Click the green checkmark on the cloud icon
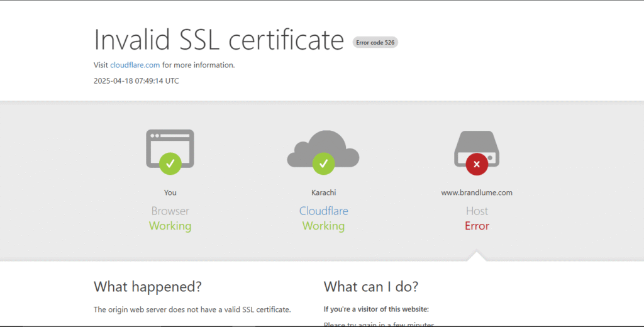The image size is (644, 327). point(323,163)
